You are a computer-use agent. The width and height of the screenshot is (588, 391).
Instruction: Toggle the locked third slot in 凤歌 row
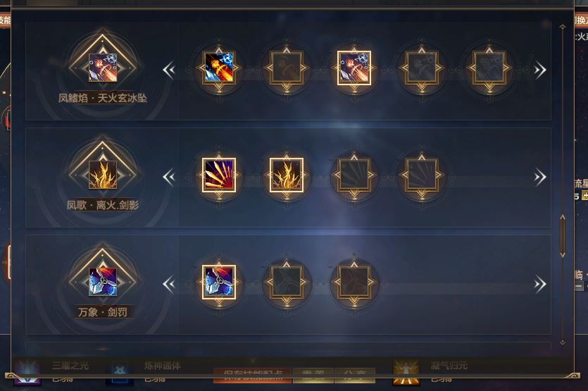(354, 175)
